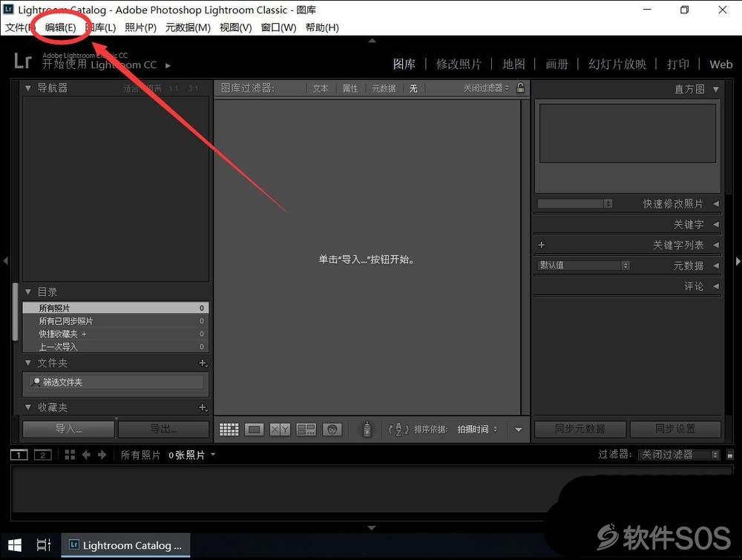Click the 筛选文件夹 search field

coord(116,382)
